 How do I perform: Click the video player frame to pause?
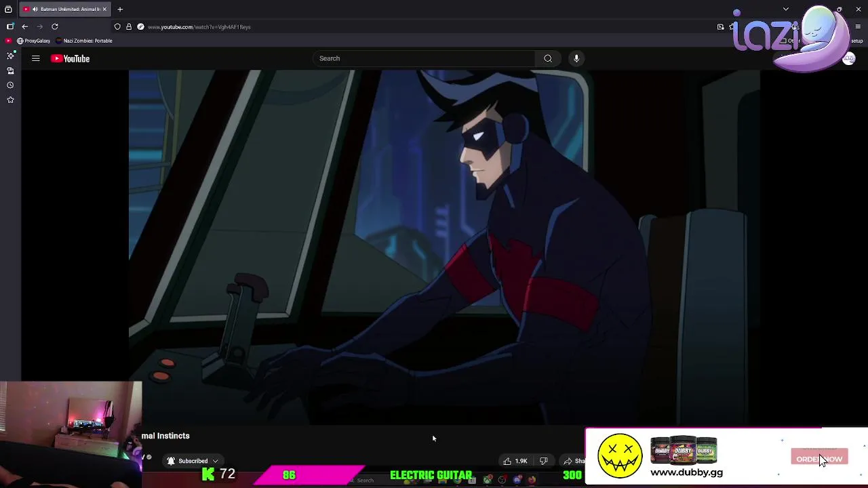pyautogui.click(x=444, y=247)
